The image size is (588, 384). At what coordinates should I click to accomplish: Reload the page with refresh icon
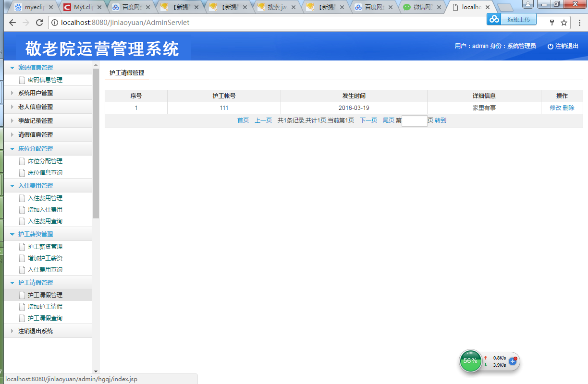[x=39, y=23]
